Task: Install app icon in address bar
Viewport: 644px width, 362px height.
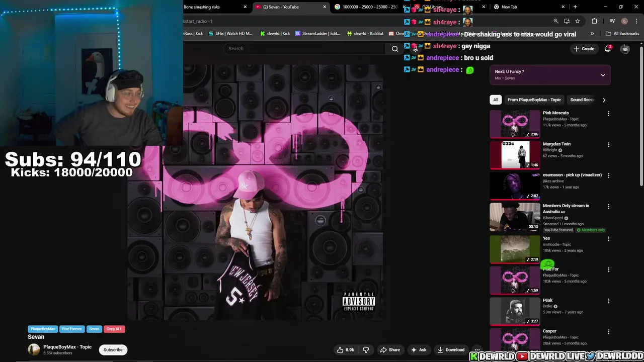Action: 567,21
